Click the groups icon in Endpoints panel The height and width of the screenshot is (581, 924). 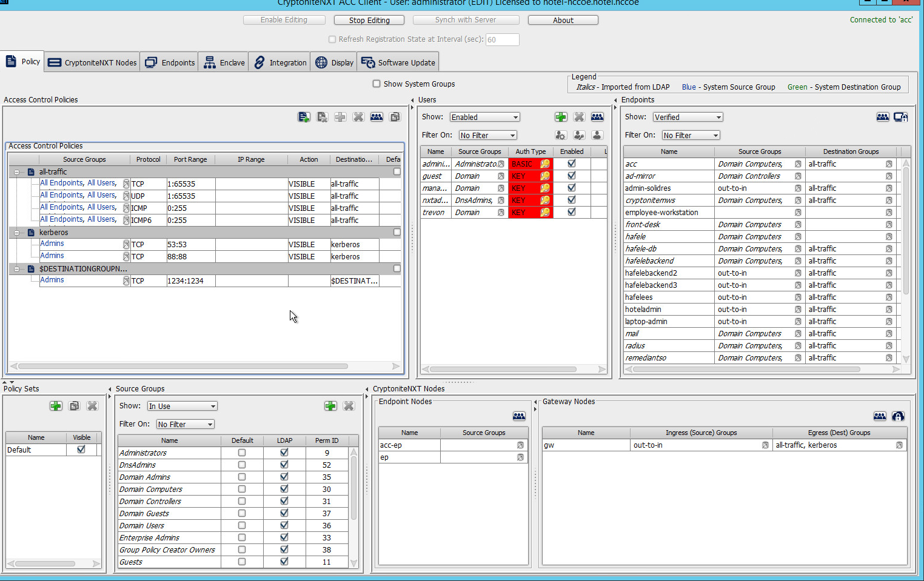(x=883, y=117)
